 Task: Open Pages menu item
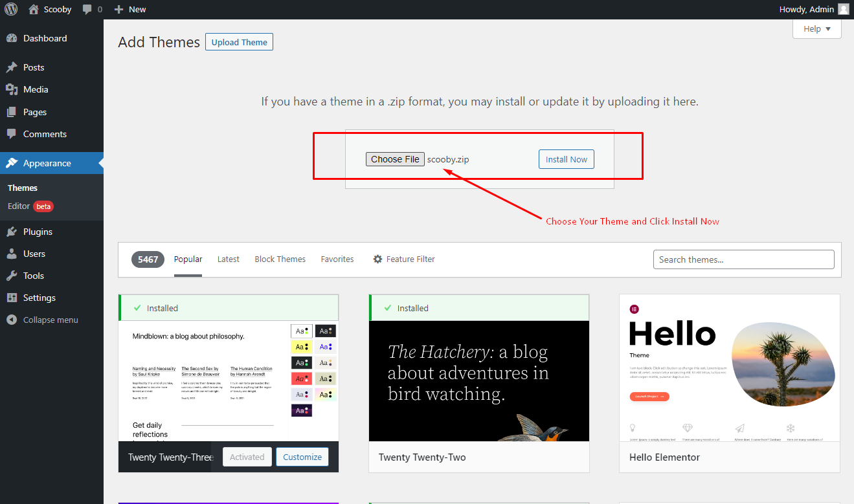pyautogui.click(x=52, y=112)
